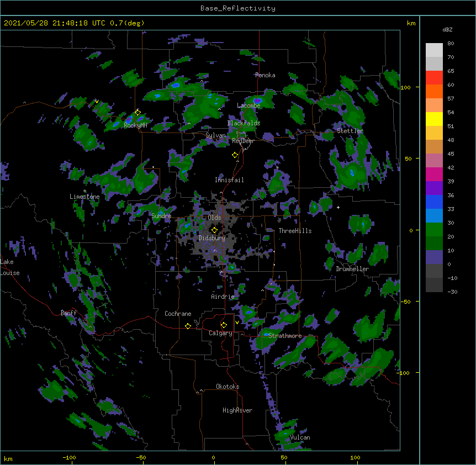Viewport: 476px width, 465px height.
Task: Click the Stettler town label
Action: click(x=350, y=131)
